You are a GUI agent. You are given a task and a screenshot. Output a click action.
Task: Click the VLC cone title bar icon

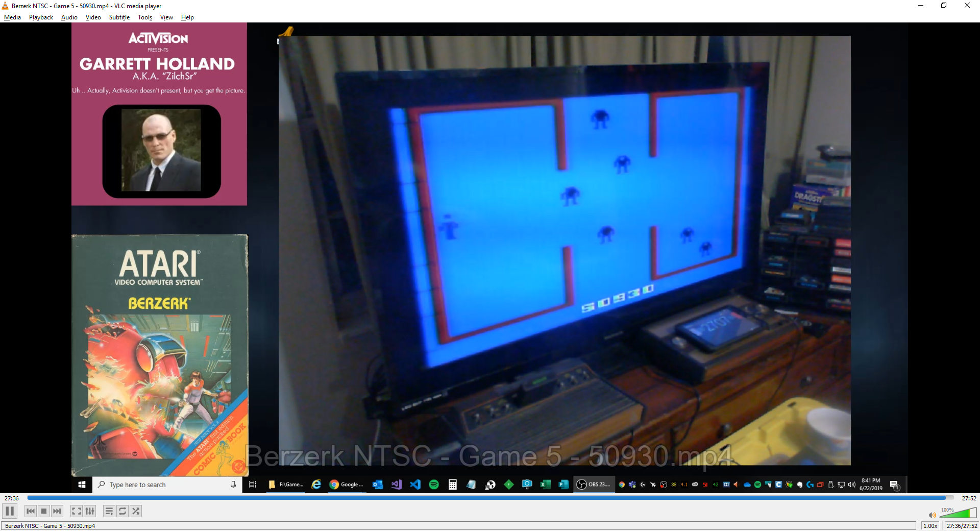pos(5,6)
